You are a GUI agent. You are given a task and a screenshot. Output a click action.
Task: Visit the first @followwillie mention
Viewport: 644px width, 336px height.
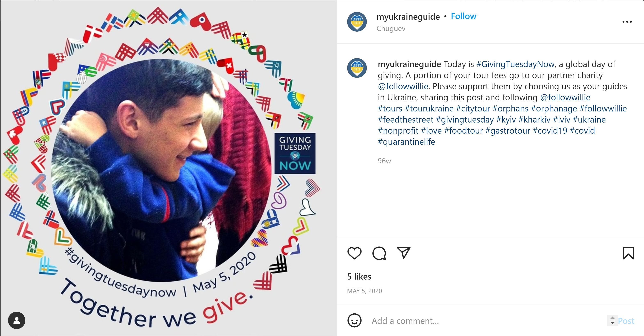[403, 86]
